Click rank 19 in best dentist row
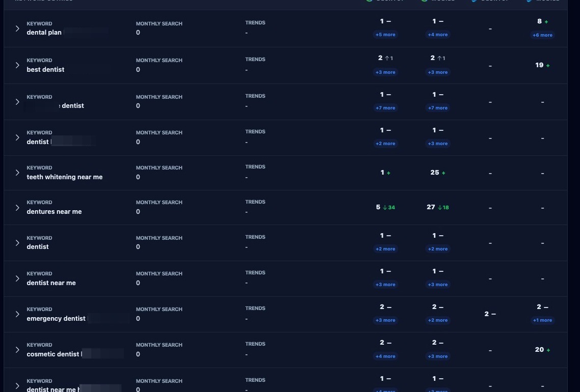 click(x=542, y=65)
